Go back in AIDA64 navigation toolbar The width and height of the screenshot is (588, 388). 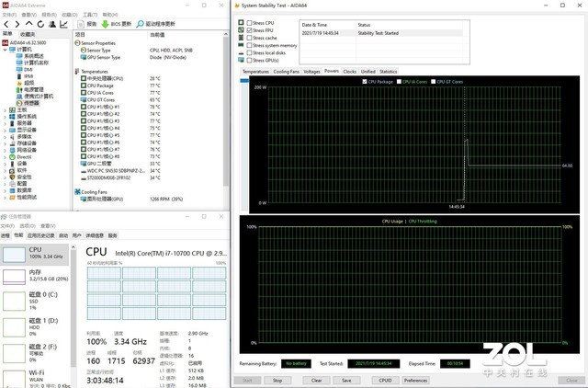coord(6,25)
